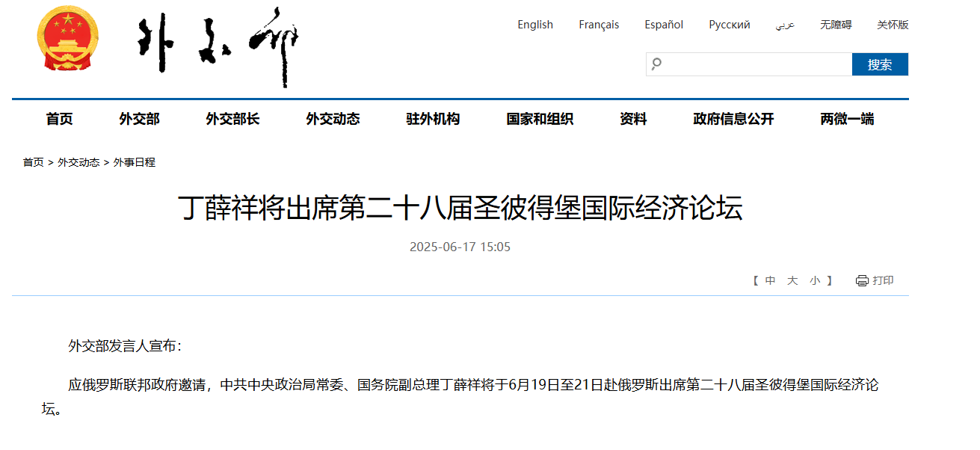This screenshot has width=980, height=450.
Task: Open the Español version
Action: (x=664, y=25)
